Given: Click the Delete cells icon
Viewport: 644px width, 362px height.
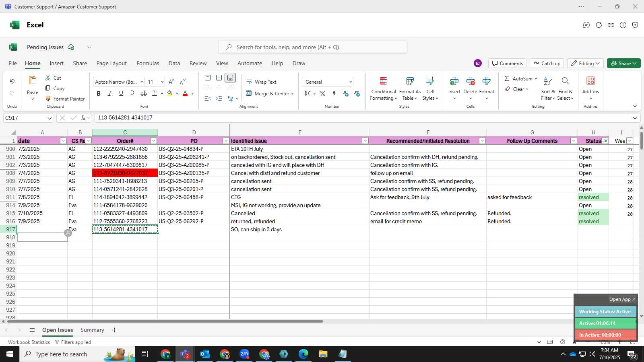Looking at the screenshot, I should 470,81.
